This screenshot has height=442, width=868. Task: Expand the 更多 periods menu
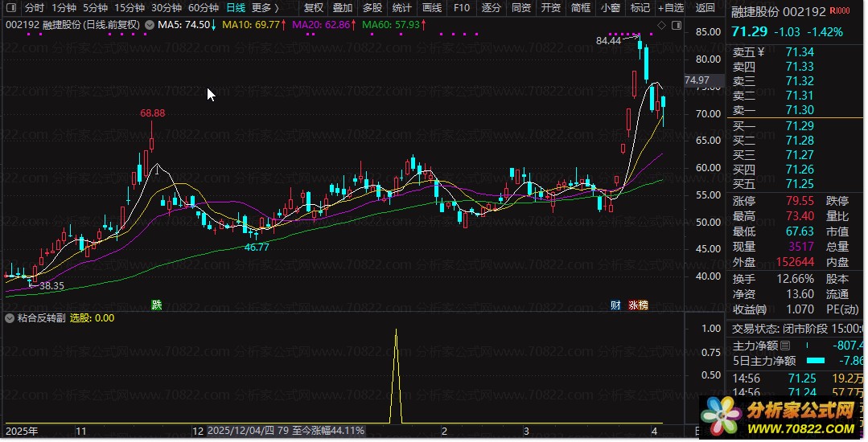point(265,8)
